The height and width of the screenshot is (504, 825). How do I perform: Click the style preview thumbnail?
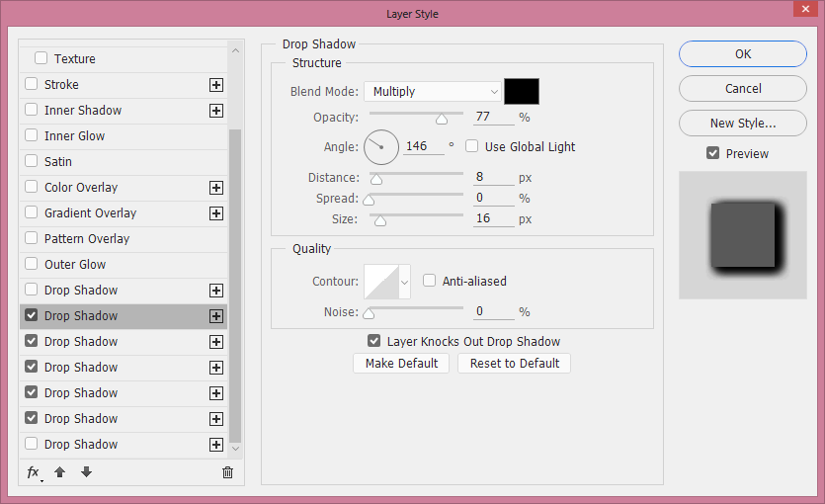coord(742,235)
